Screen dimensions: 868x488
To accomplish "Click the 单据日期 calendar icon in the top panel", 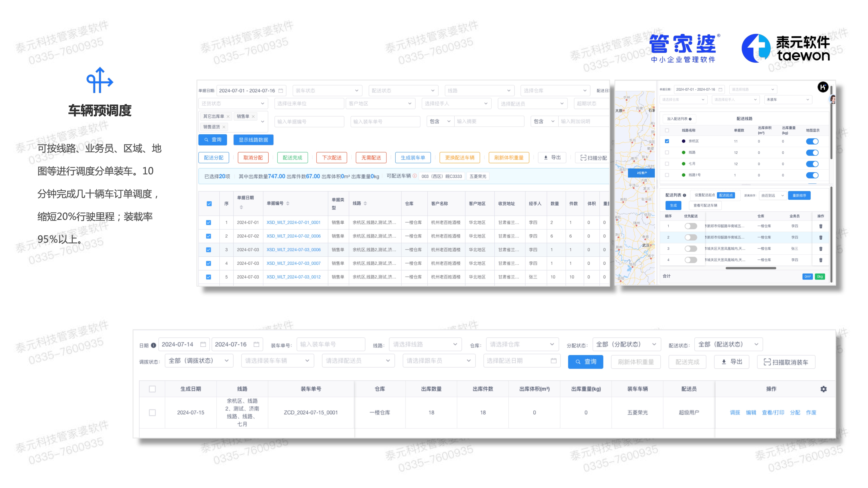I will pyautogui.click(x=281, y=91).
